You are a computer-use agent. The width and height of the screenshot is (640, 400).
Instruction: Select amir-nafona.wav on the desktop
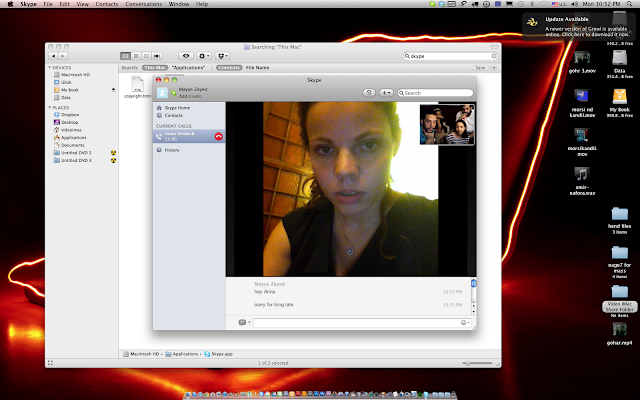(x=582, y=181)
